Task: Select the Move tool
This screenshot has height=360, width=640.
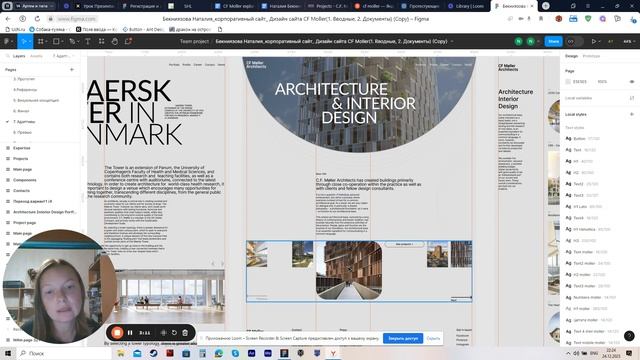Action: coord(23,41)
